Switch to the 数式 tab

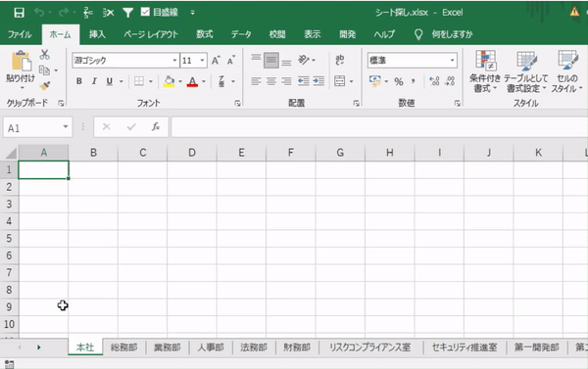(x=205, y=34)
